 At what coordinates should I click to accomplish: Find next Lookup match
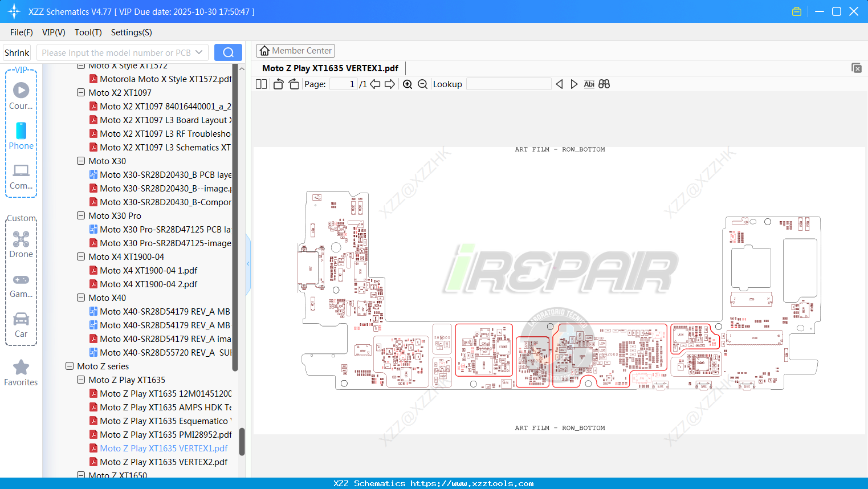tap(574, 84)
